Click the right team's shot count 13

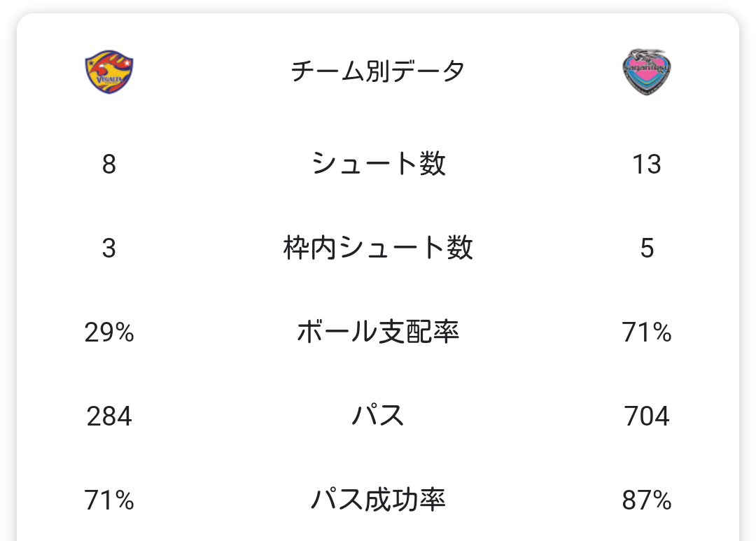646,164
